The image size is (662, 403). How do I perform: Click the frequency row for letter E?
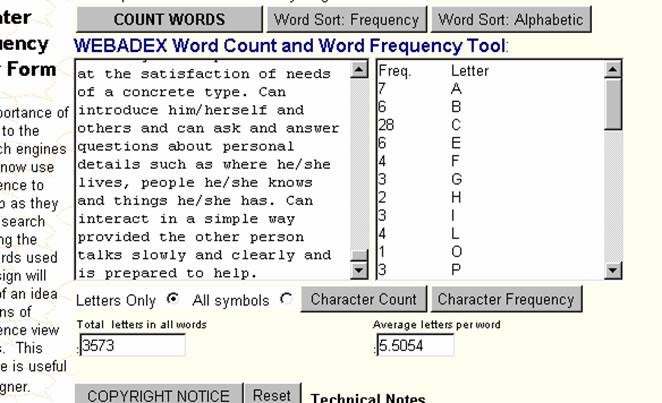point(491,143)
